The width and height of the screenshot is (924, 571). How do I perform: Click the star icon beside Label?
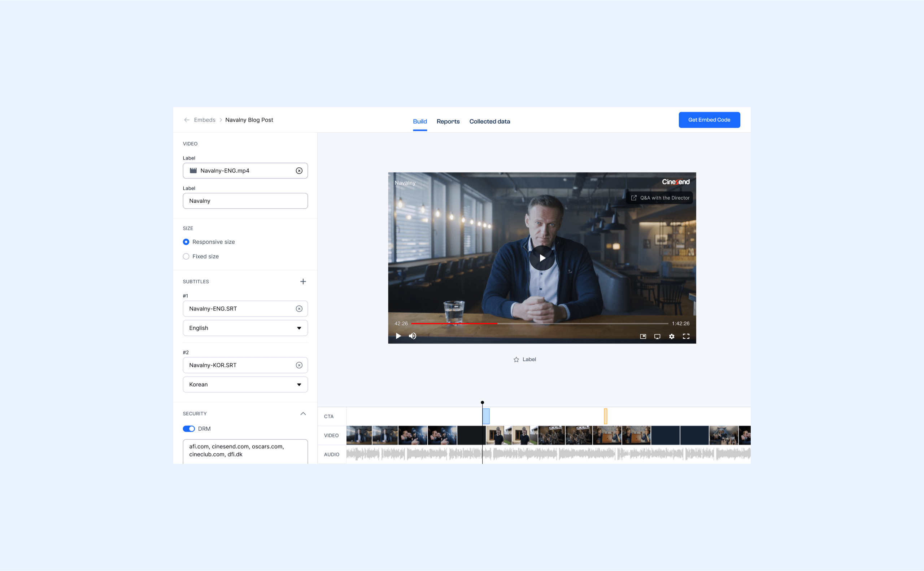[x=516, y=360]
